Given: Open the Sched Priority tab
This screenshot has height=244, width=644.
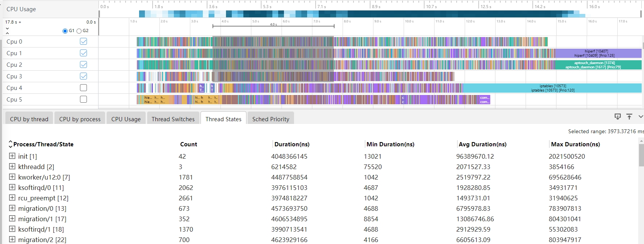Looking at the screenshot, I should [270, 119].
